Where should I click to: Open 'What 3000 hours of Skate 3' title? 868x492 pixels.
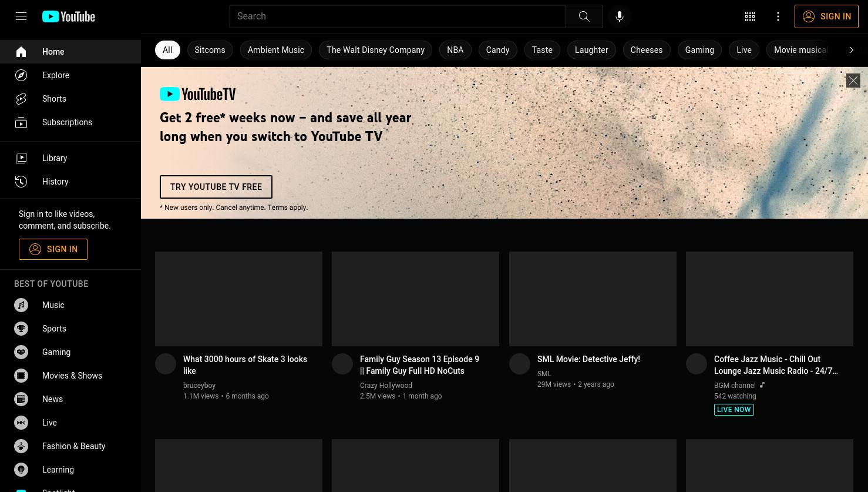245,365
